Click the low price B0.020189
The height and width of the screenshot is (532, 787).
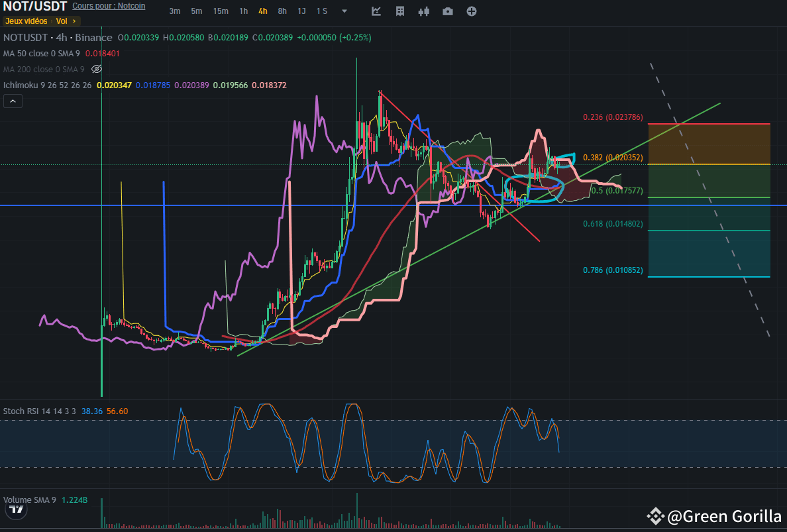click(227, 38)
